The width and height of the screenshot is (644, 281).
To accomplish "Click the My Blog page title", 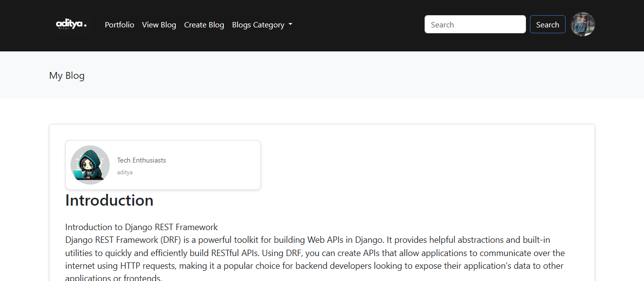I will (67, 75).
